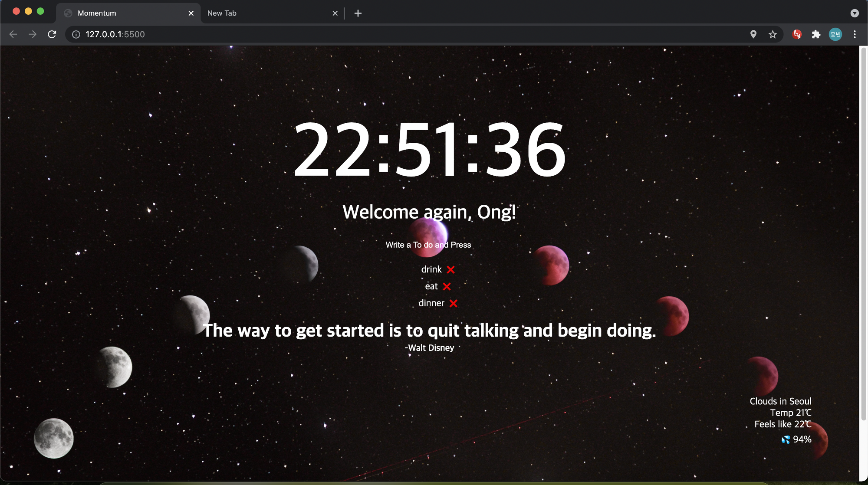The height and width of the screenshot is (485, 868).
Task: Open the location permission icon in address bar
Action: 753,34
